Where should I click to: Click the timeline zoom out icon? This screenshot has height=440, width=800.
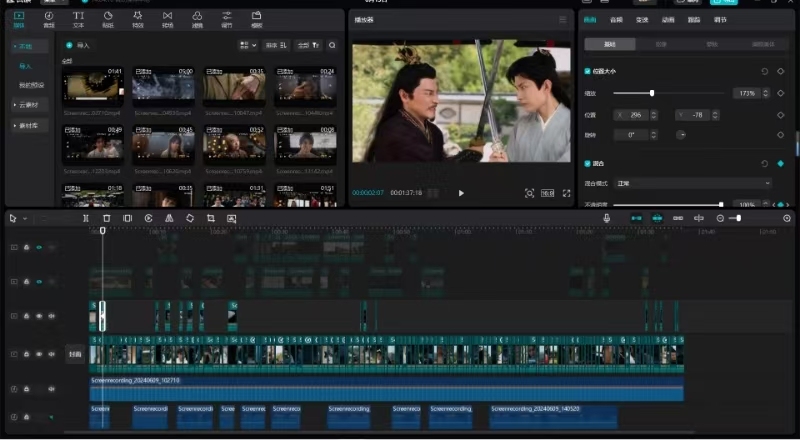(720, 218)
